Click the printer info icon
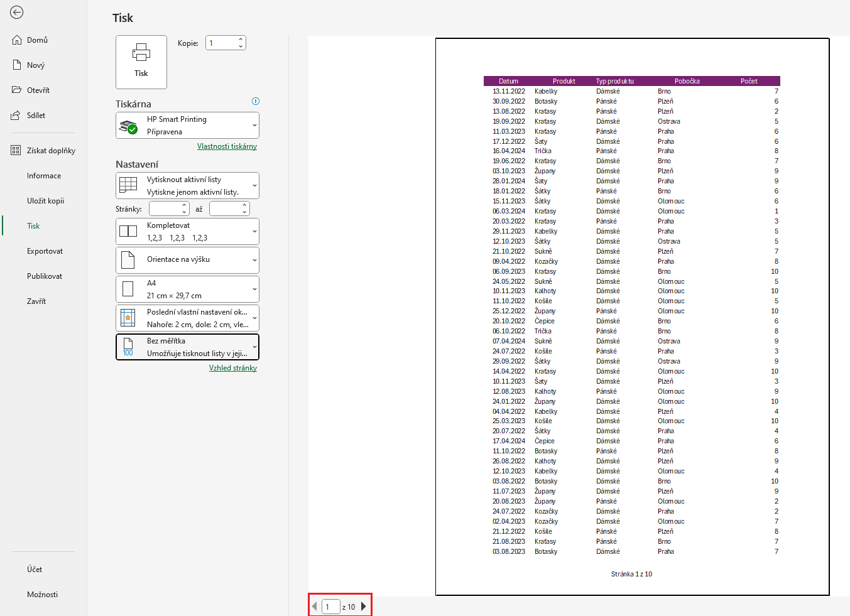Screen dimensions: 850x616 tap(256, 101)
